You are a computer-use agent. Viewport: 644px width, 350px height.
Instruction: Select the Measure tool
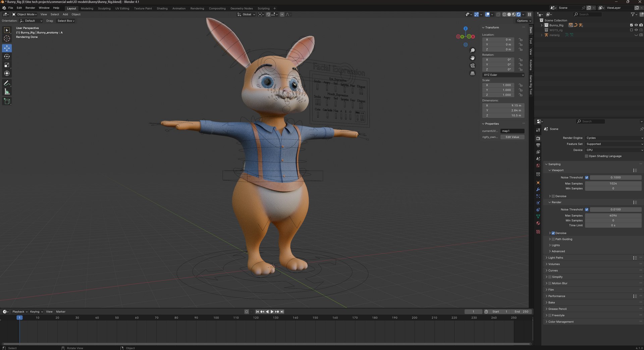[7, 91]
